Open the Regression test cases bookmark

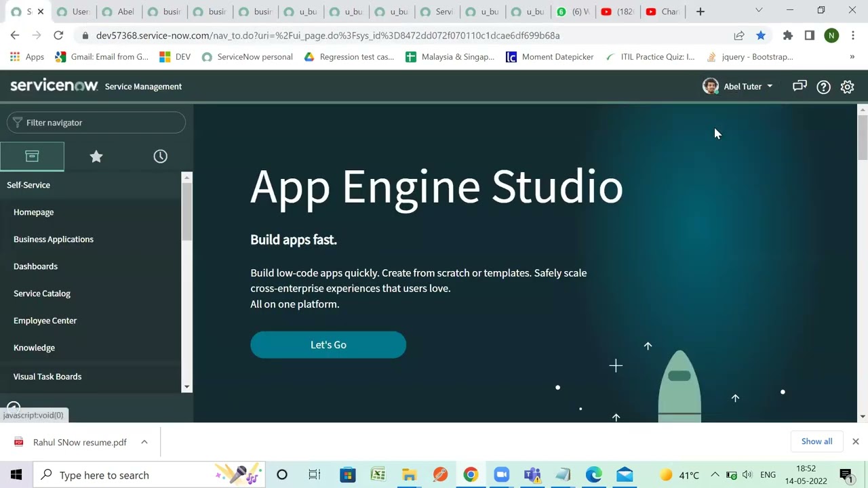(349, 57)
